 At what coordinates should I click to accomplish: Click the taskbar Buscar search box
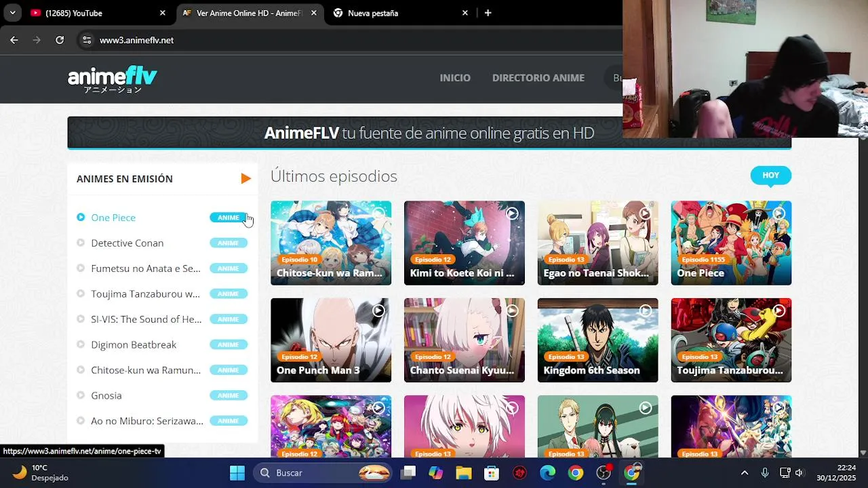coord(324,472)
